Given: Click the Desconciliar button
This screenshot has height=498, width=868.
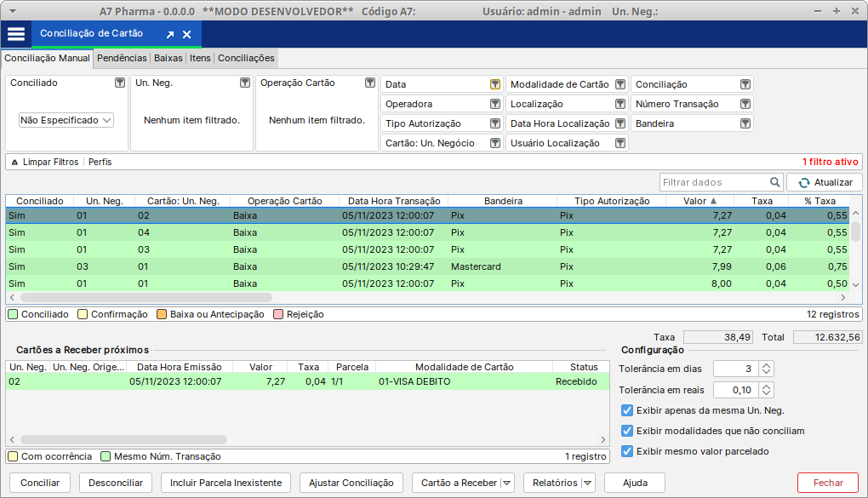Looking at the screenshot, I should [116, 483].
